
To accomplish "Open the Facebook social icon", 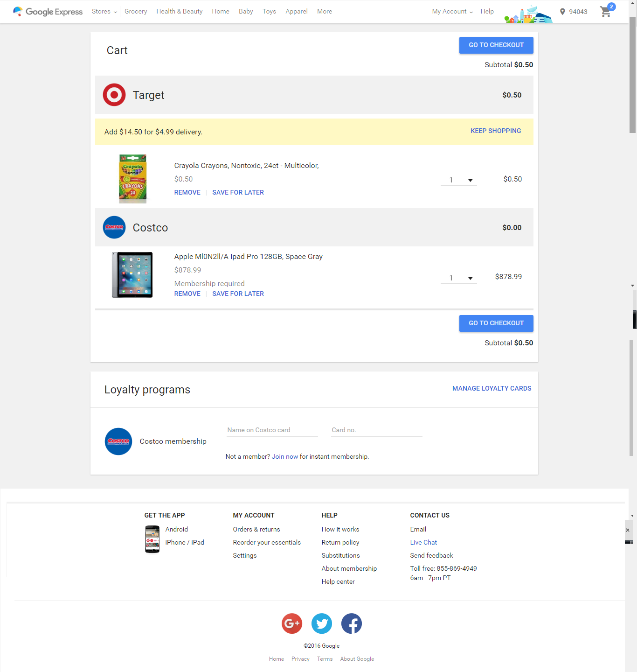I will (x=352, y=623).
